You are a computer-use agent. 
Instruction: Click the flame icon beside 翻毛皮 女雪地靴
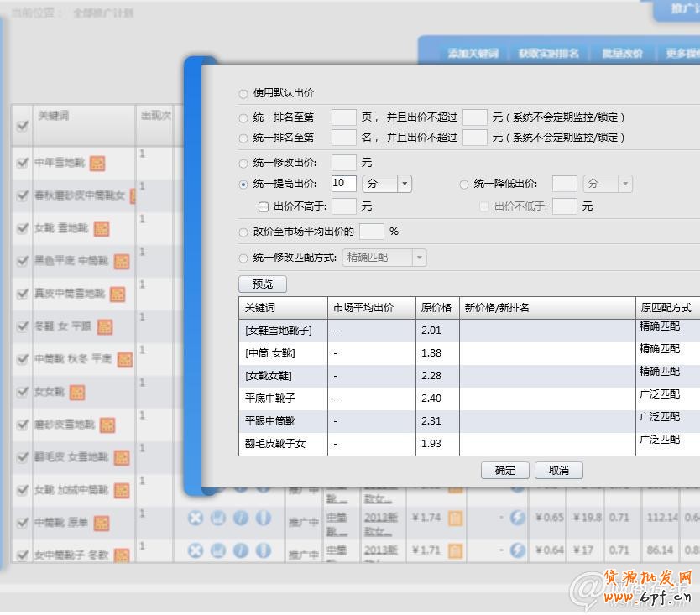(x=123, y=457)
